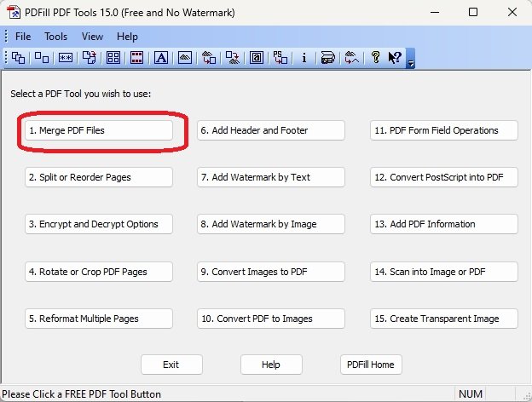Click the Exit button
Image resolution: width=532 pixels, height=402 pixels.
171,365
